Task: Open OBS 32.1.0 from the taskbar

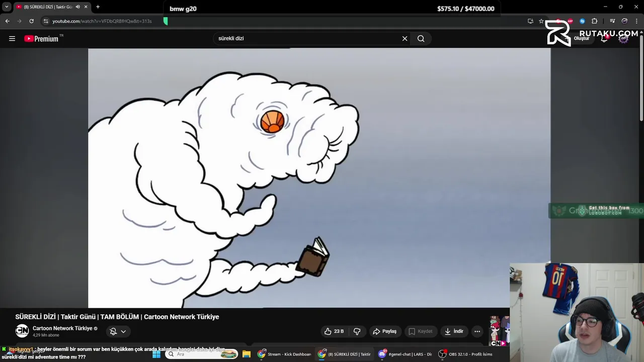Action: pyautogui.click(x=465, y=354)
